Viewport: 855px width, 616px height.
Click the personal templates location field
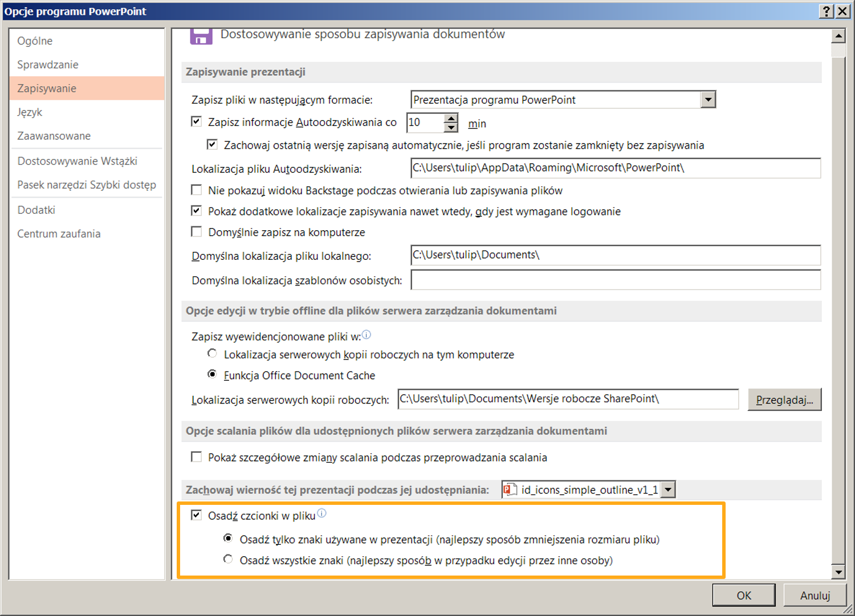[615, 280]
